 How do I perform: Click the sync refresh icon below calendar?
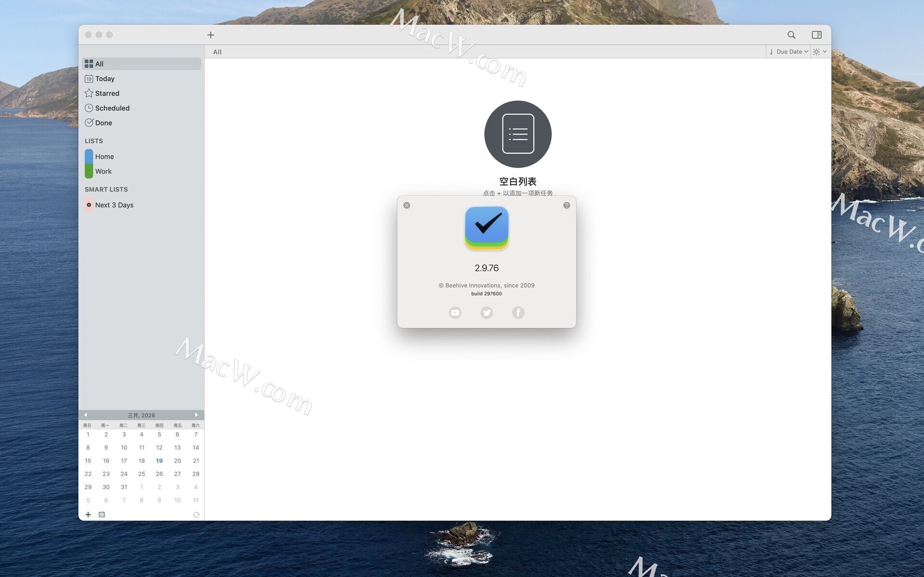coord(196,515)
